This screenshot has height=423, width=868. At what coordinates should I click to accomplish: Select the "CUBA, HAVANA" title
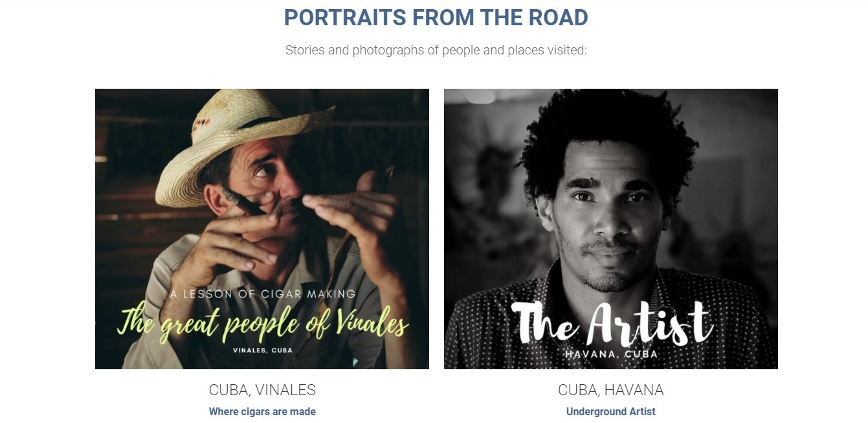click(610, 390)
